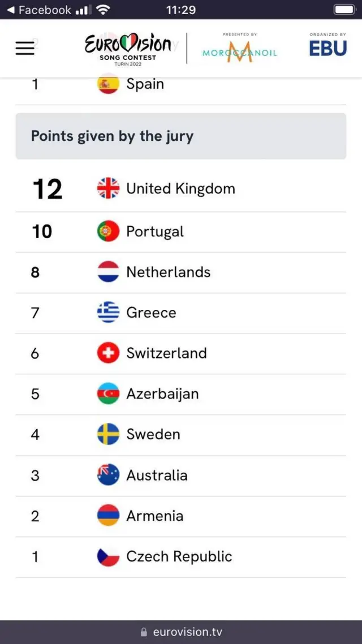Open the hamburger menu
The width and height of the screenshot is (362, 644).
pyautogui.click(x=25, y=48)
